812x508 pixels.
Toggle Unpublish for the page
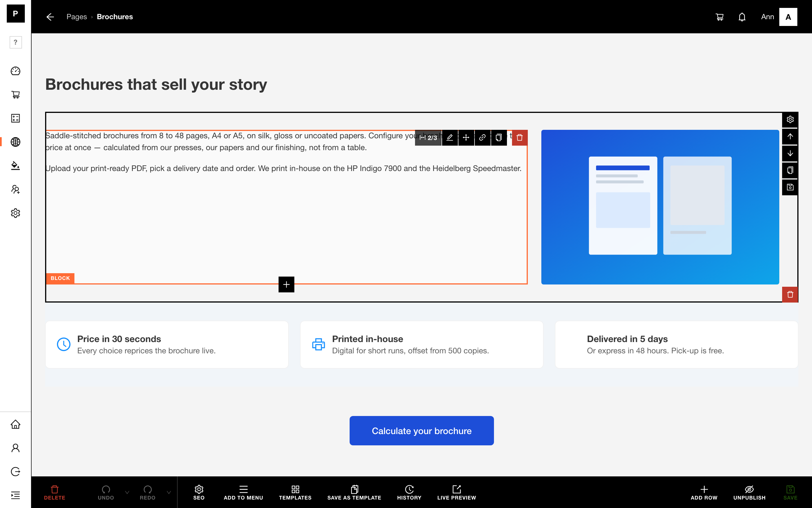(x=749, y=492)
